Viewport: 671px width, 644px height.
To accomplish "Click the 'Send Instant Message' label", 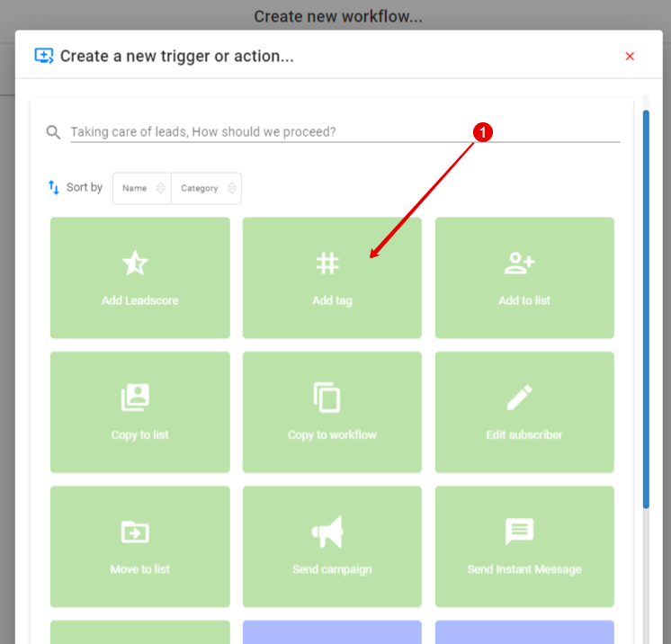I will [524, 569].
